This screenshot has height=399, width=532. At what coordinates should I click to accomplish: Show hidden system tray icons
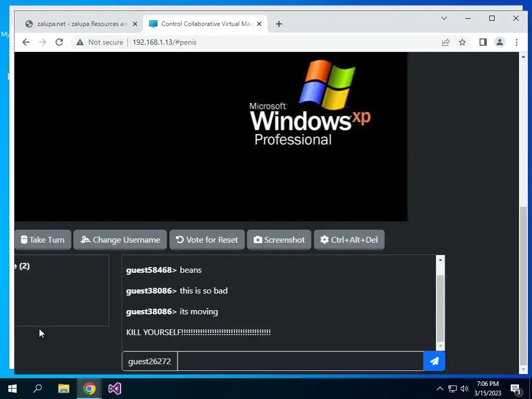440,389
